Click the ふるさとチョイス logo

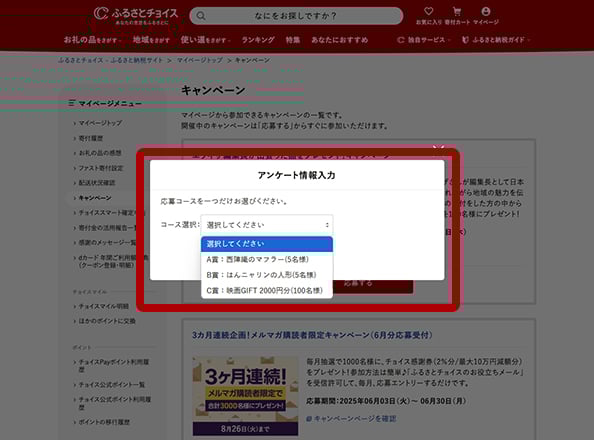pos(136,16)
